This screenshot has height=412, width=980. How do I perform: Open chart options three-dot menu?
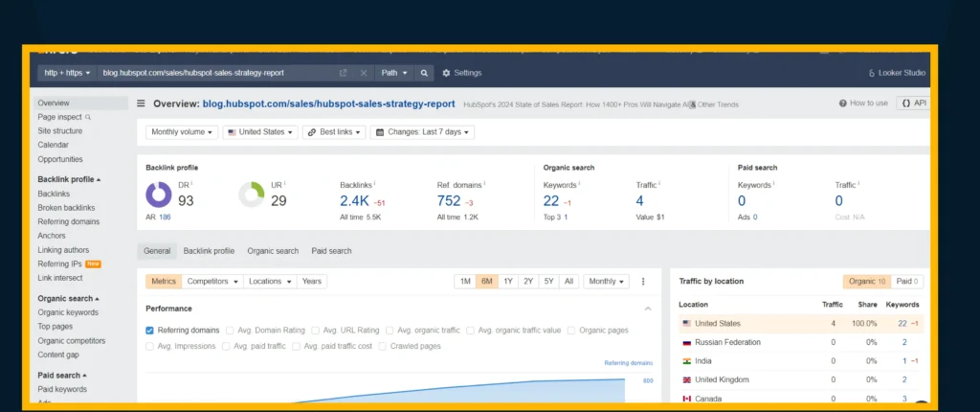(643, 282)
